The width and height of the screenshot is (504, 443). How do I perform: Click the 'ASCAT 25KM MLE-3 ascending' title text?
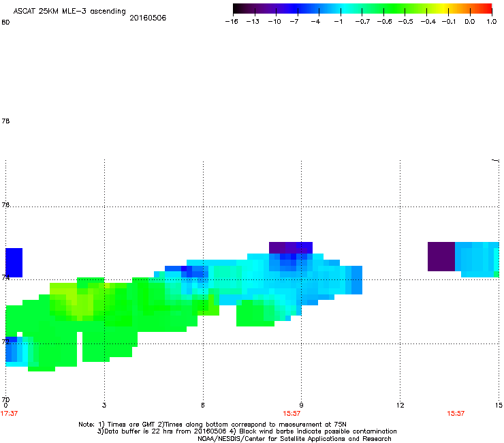(69, 12)
